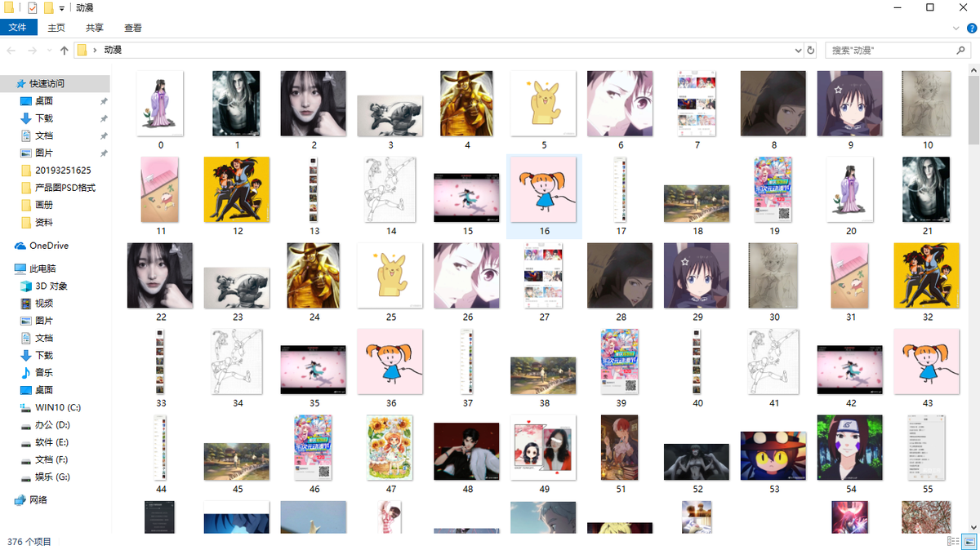The height and width of the screenshot is (550, 980).
Task: Click the folder icon in the address bar
Action: pos(82,51)
